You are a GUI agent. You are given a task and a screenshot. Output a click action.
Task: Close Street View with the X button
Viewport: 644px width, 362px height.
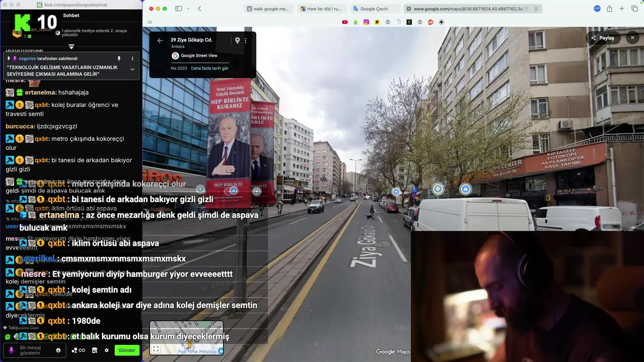pyautogui.click(x=632, y=38)
